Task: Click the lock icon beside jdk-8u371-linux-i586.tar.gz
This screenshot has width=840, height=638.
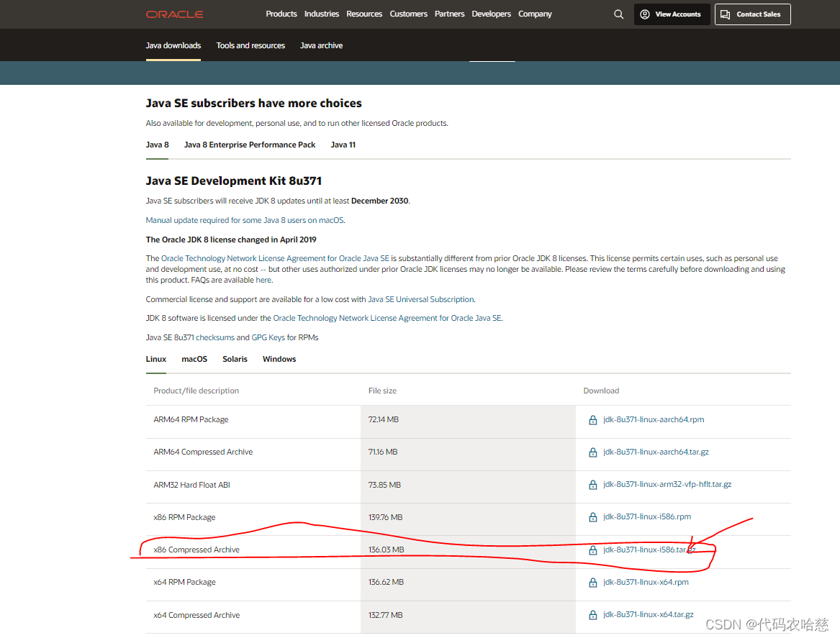Action: tap(592, 550)
